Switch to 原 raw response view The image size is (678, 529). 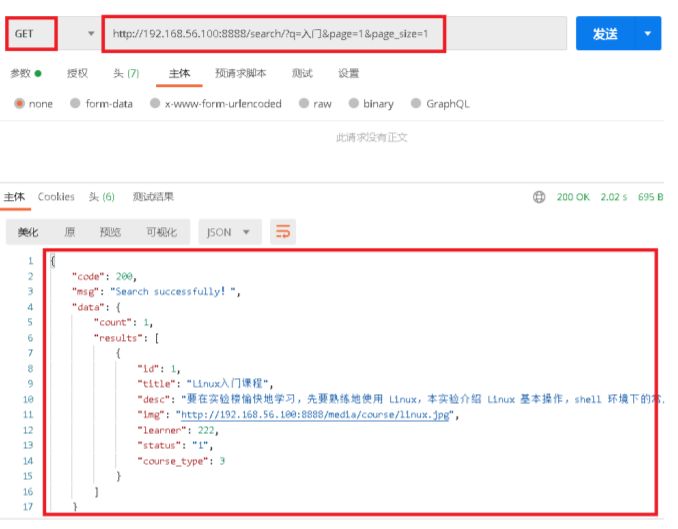point(70,232)
